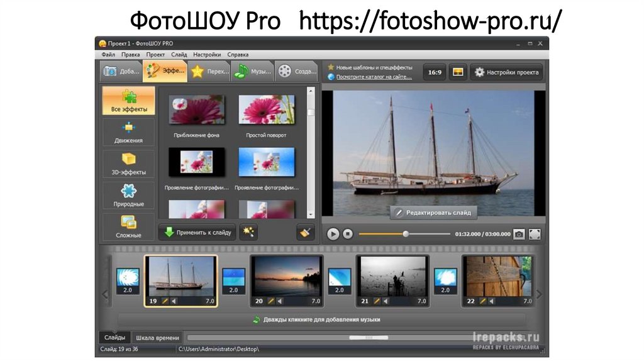
Task: Switch to the Эффекты tab
Action: coord(165,71)
